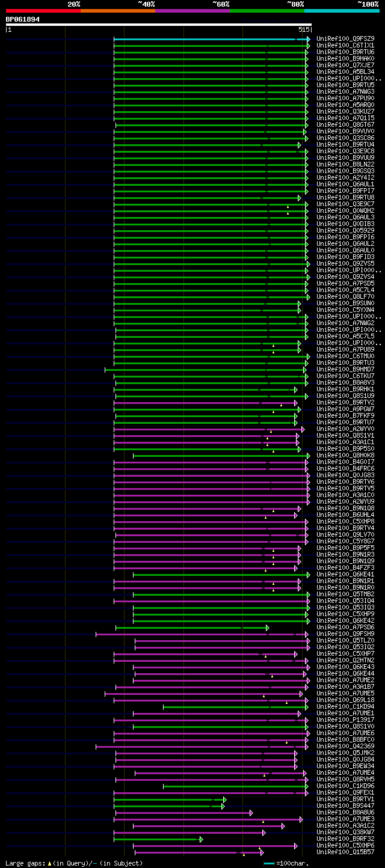385x868 pixels.
Task: Select label UniRef100_P13917
Action: [x=345, y=720]
